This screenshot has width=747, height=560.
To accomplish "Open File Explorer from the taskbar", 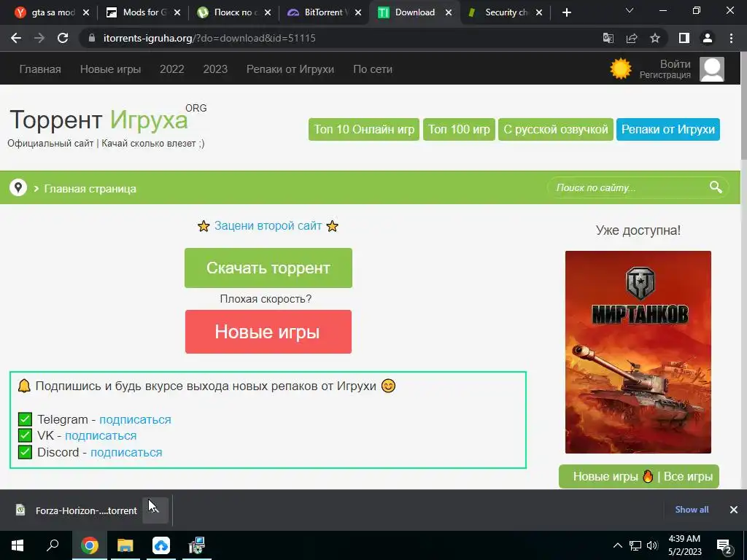I will tap(125, 545).
